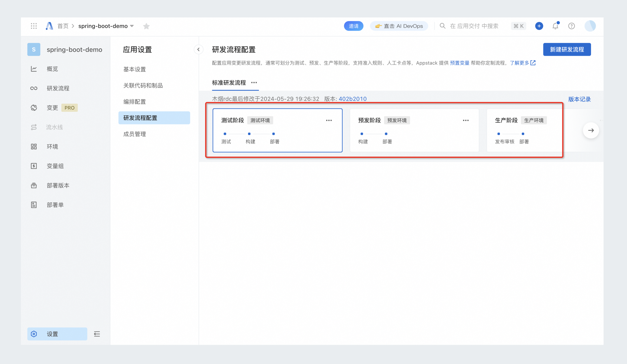Open the 标准研发流程 more options menu
The width and height of the screenshot is (627, 364).
coord(254,83)
